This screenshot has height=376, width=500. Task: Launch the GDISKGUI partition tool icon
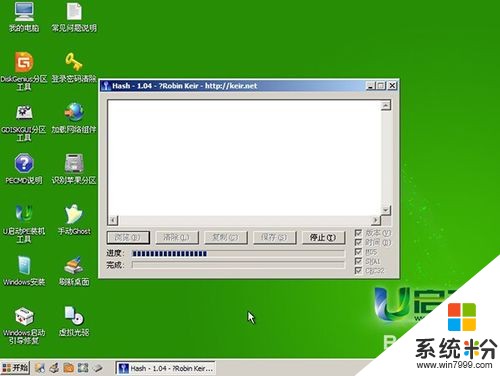click(x=24, y=113)
